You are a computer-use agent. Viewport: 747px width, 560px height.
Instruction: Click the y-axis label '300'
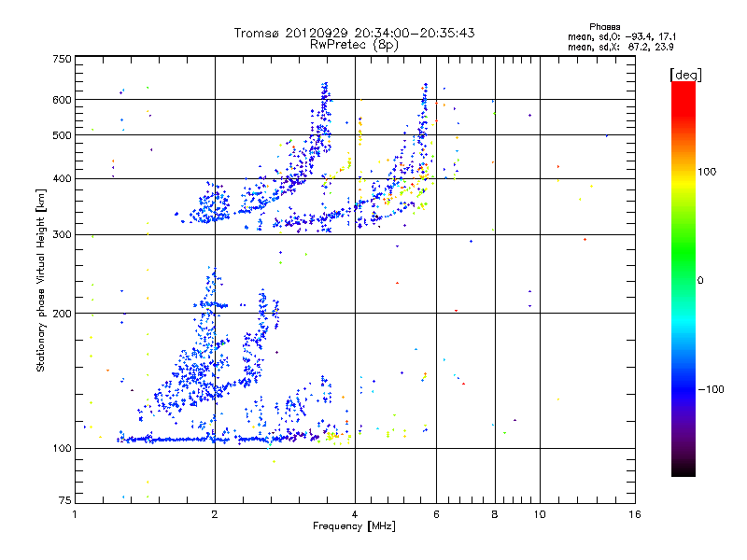tap(62, 234)
